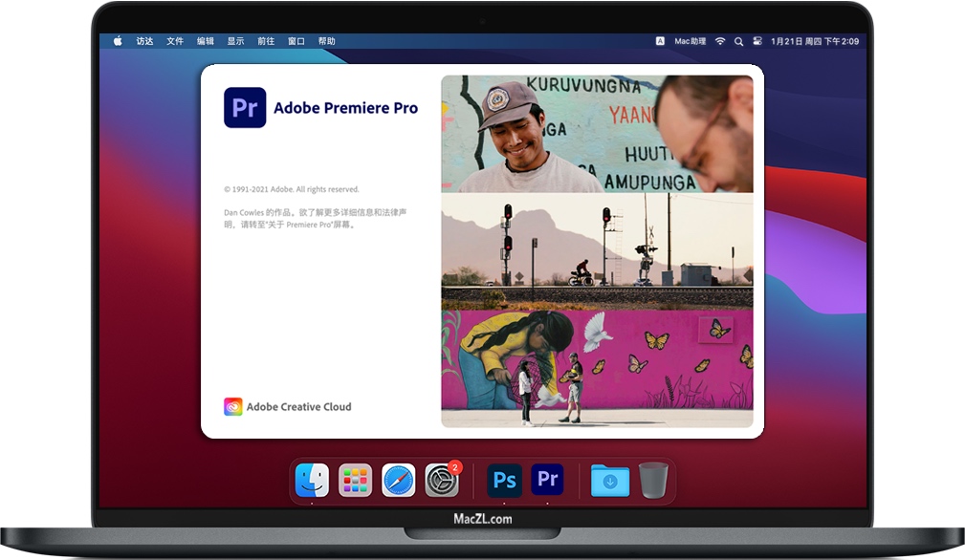The width and height of the screenshot is (965, 560).
Task: Click the splash photo of railway signals
Action: pyautogui.click(x=597, y=251)
